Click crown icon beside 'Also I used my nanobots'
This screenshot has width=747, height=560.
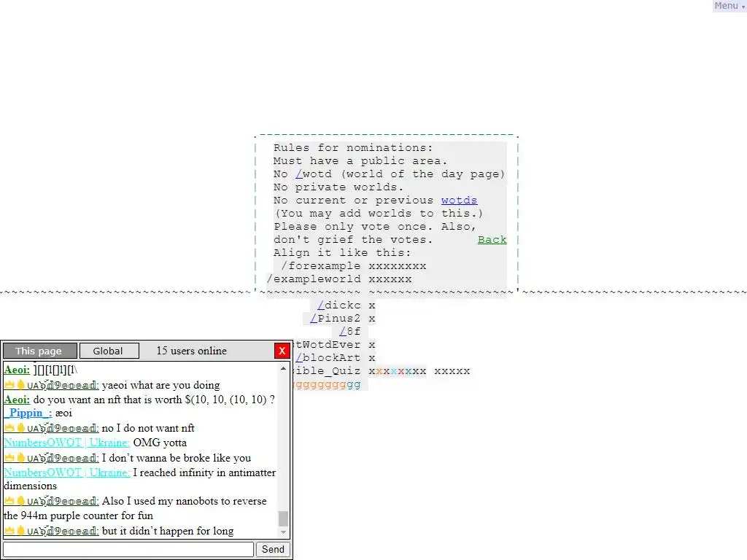9,501
